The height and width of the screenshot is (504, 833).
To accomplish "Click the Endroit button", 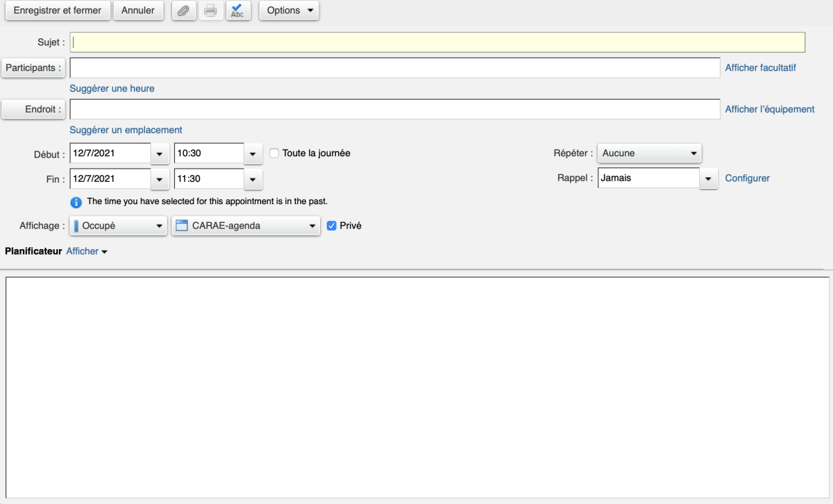I will [33, 109].
